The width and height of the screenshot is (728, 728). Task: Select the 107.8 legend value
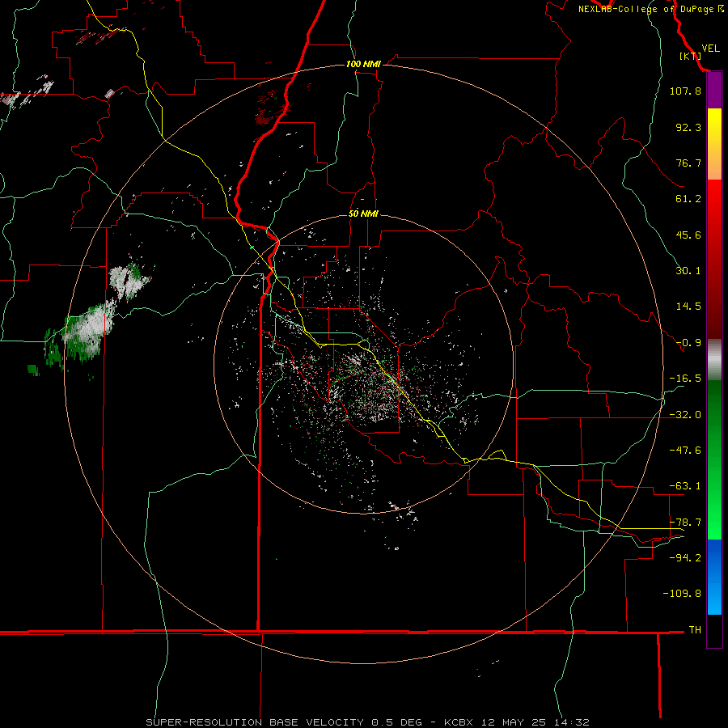tap(685, 91)
